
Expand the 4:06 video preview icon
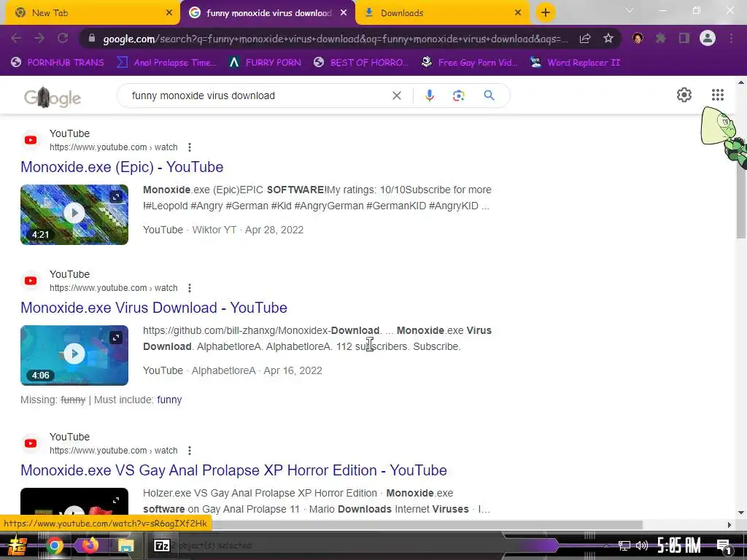(116, 338)
